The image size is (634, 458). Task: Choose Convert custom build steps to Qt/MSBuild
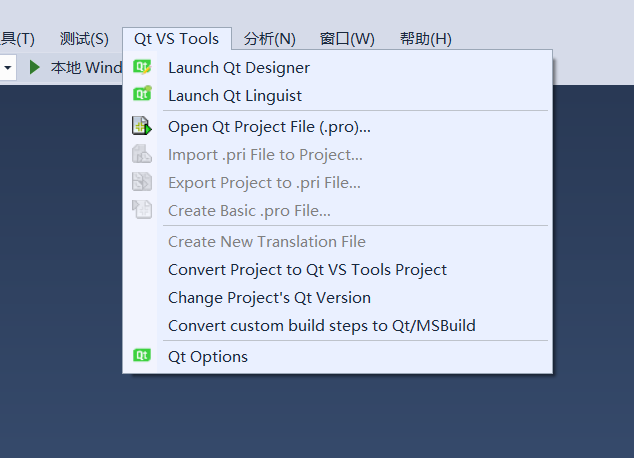[x=321, y=325]
